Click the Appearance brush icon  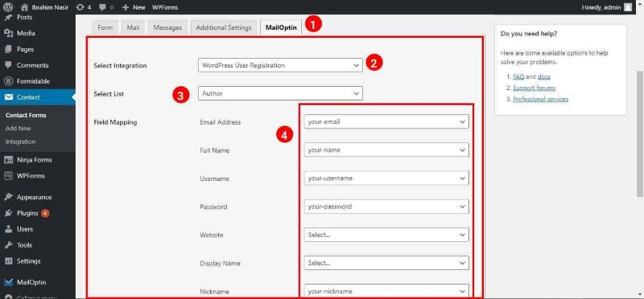coord(8,197)
